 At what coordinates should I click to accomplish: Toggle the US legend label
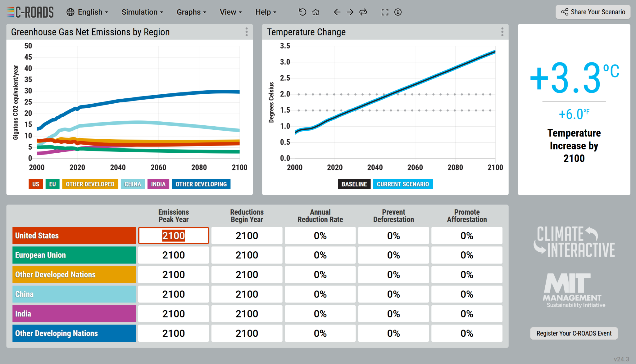[36, 184]
